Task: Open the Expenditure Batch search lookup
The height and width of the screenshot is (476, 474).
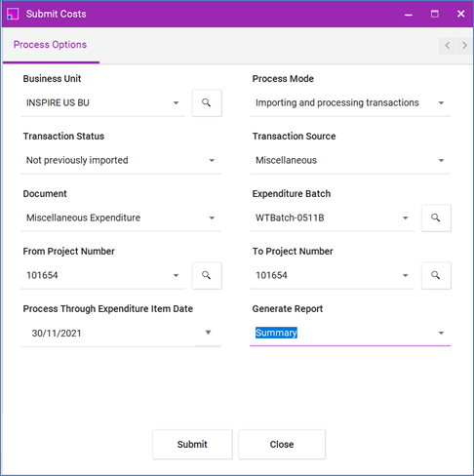Action: click(x=436, y=218)
